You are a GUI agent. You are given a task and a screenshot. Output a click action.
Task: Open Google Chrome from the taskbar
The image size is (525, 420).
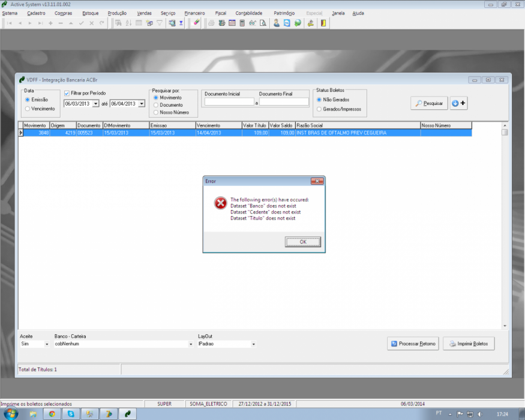52,414
